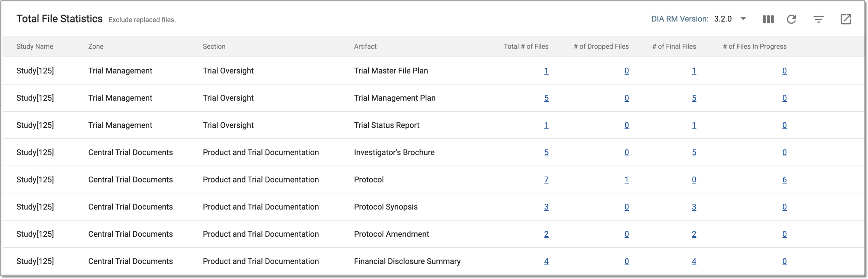Open statistics in a new window icon

[x=845, y=19]
